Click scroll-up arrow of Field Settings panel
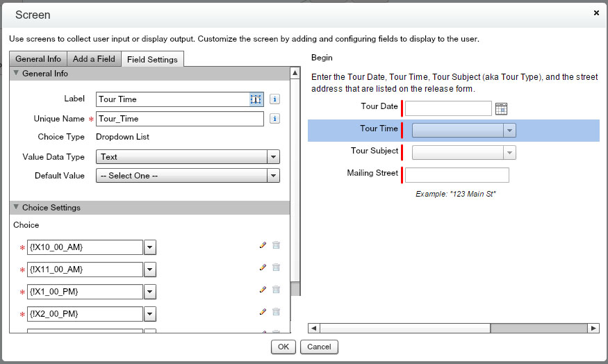Image resolution: width=608 pixels, height=364 pixels. (295, 72)
